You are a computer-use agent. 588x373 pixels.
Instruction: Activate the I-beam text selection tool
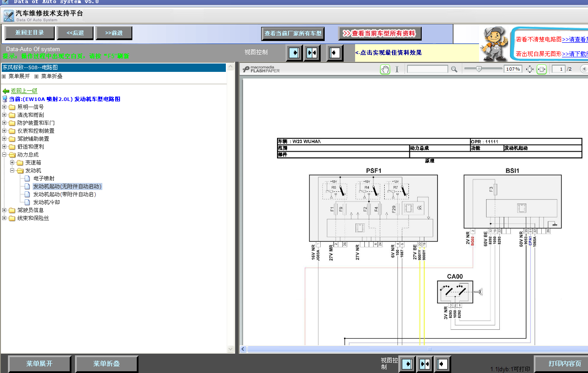(397, 69)
